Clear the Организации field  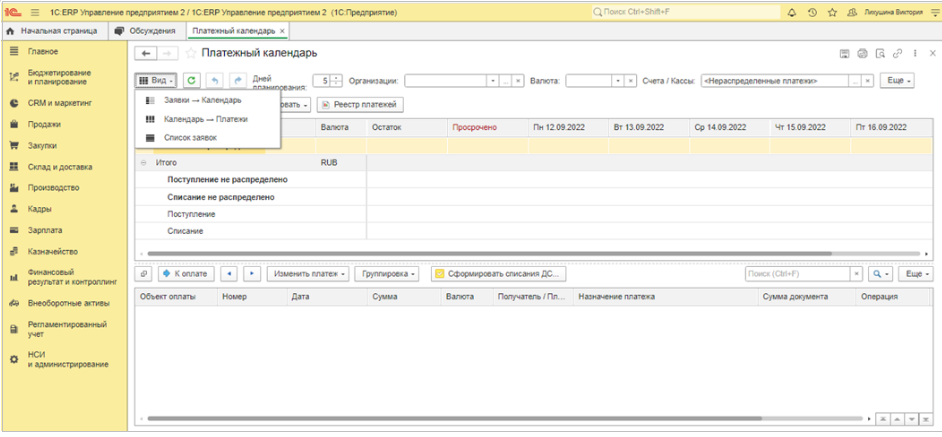pyautogui.click(x=518, y=81)
